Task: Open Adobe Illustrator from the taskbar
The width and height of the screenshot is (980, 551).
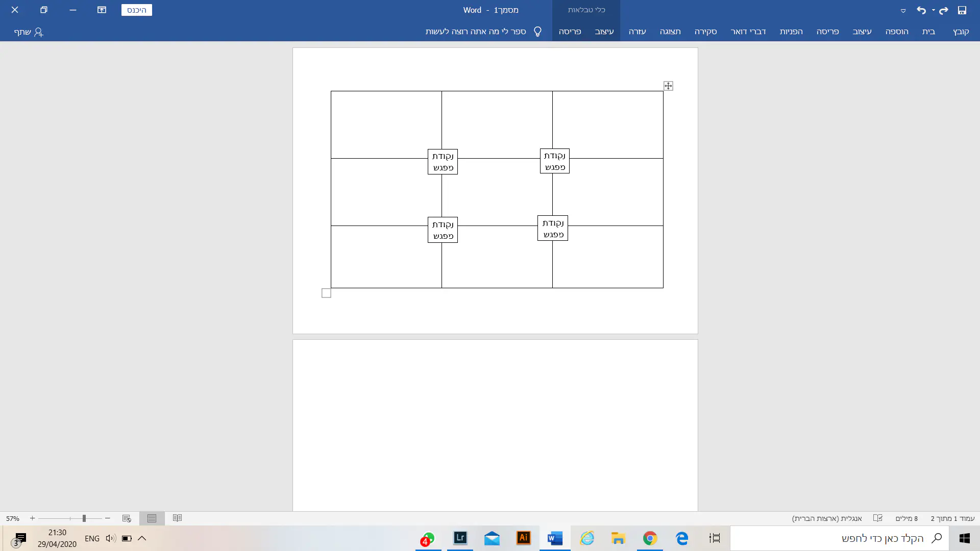Action: tap(523, 538)
